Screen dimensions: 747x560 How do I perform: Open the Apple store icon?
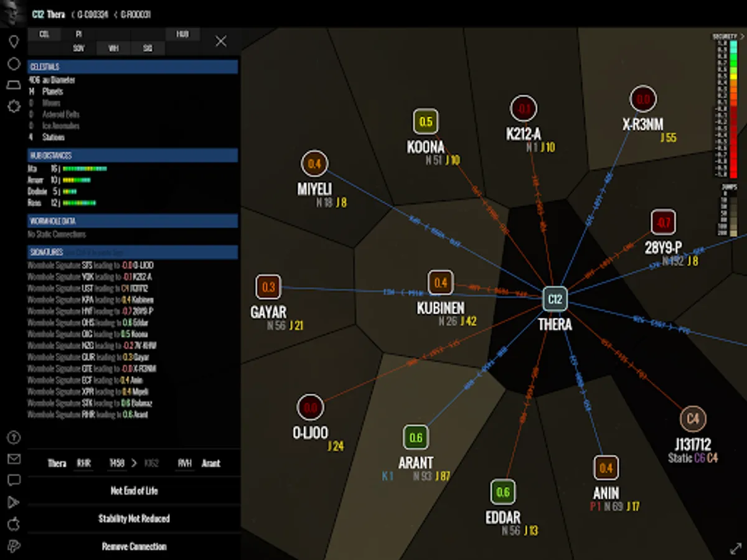pyautogui.click(x=14, y=524)
